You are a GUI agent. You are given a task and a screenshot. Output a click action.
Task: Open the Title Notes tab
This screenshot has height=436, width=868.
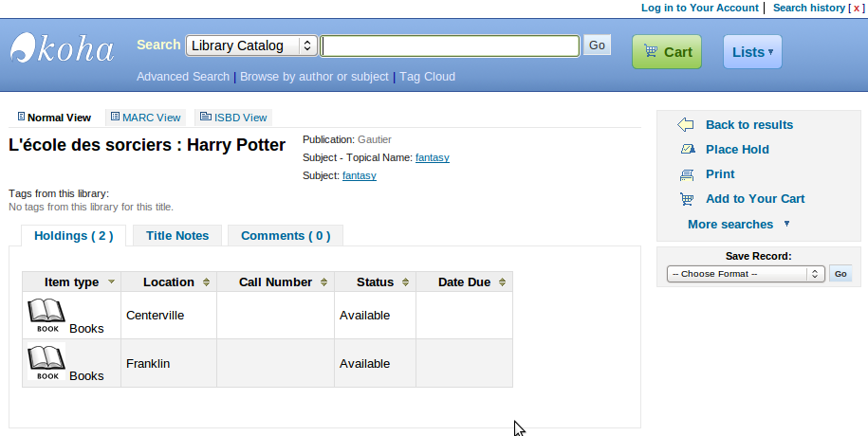click(177, 236)
